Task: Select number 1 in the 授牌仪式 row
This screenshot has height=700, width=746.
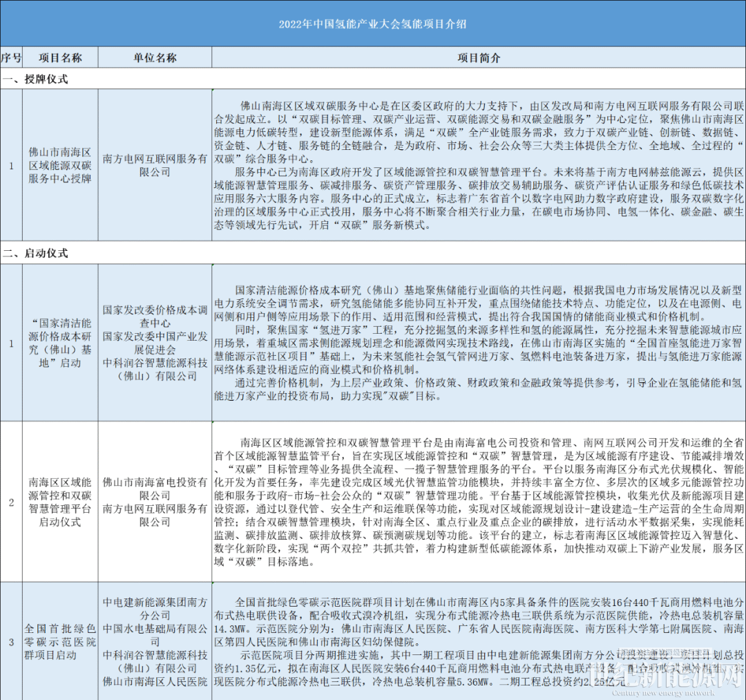Action: [x=11, y=165]
